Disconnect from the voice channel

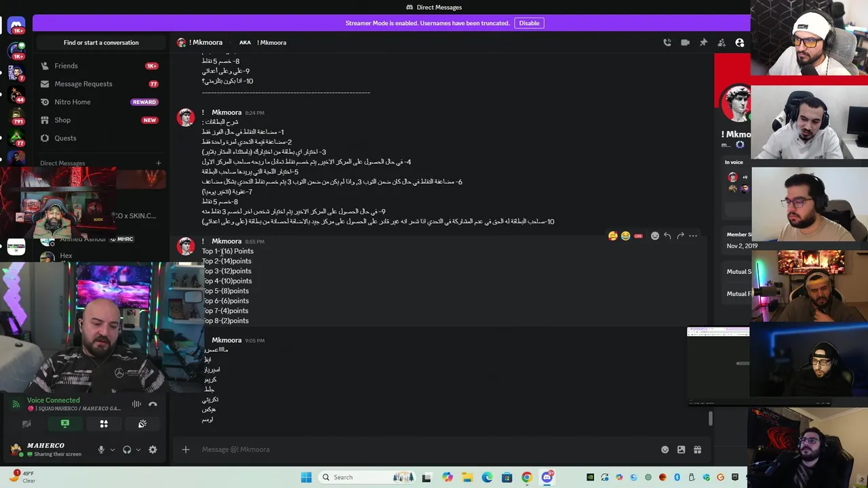pyautogui.click(x=153, y=404)
